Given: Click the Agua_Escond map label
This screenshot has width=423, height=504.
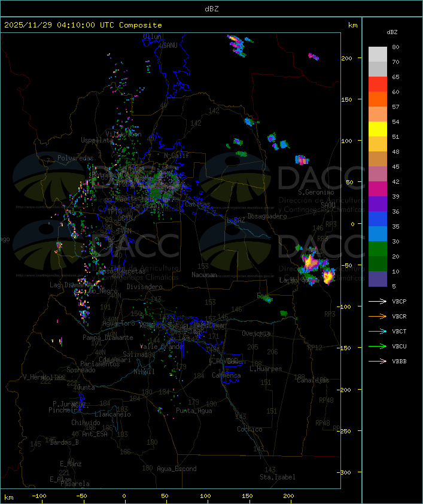Looking at the screenshot, I should (176, 469).
